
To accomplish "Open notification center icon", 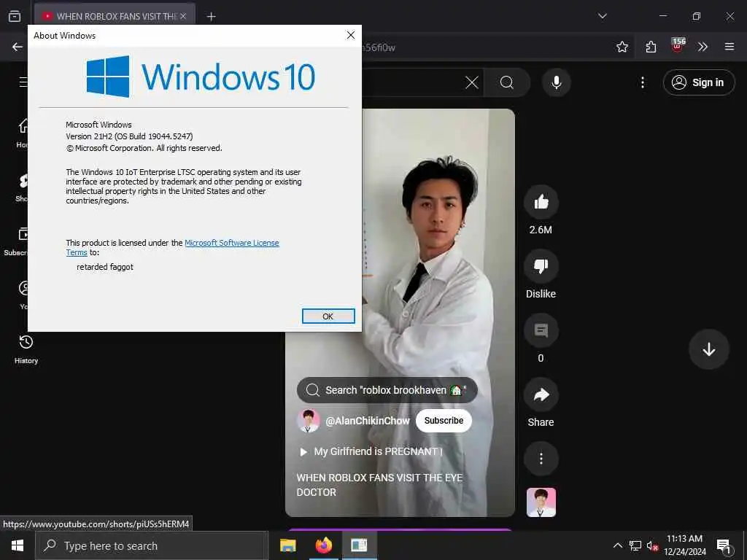I will tap(724, 546).
